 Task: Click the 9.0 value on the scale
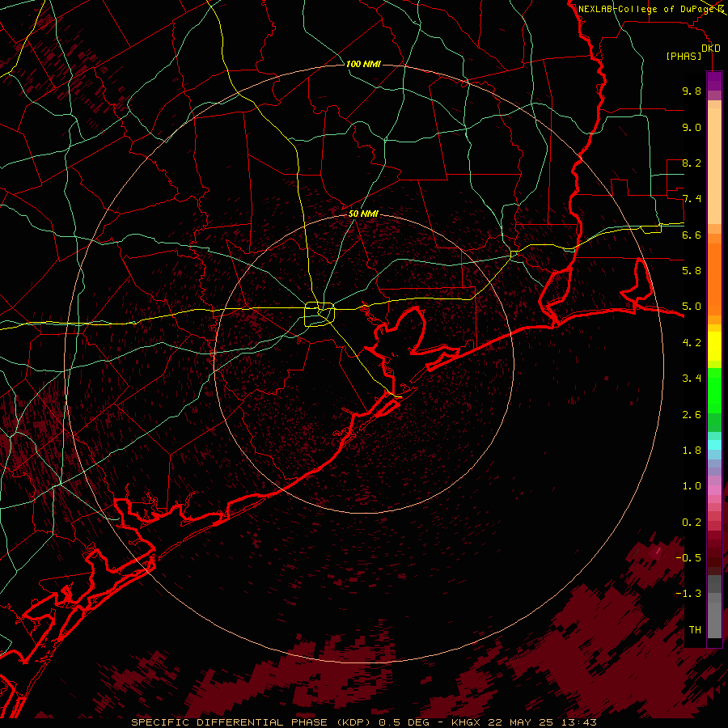pos(692,127)
